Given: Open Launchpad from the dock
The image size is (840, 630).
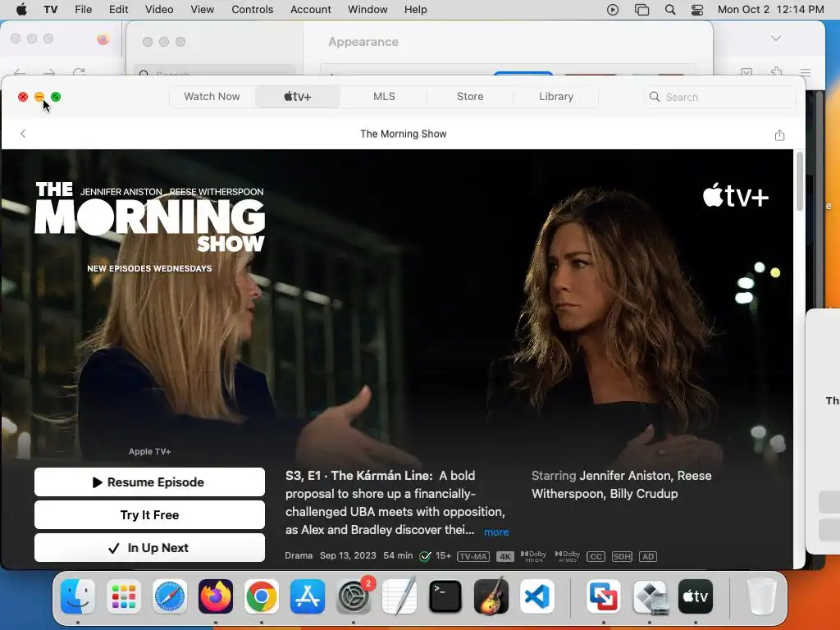Looking at the screenshot, I should (124, 596).
